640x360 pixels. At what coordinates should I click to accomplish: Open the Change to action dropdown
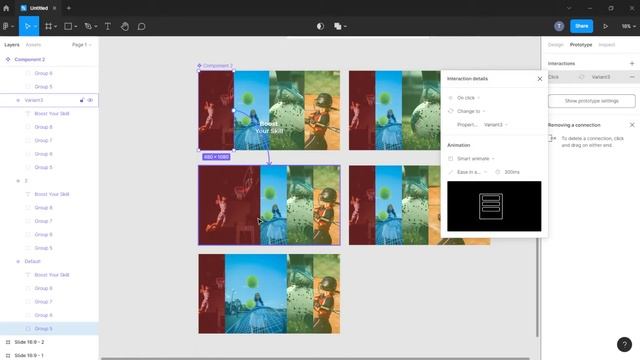point(471,111)
